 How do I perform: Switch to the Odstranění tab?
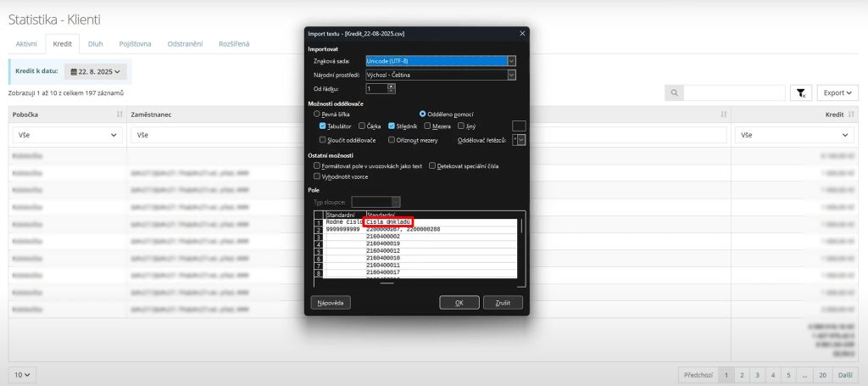pos(185,44)
